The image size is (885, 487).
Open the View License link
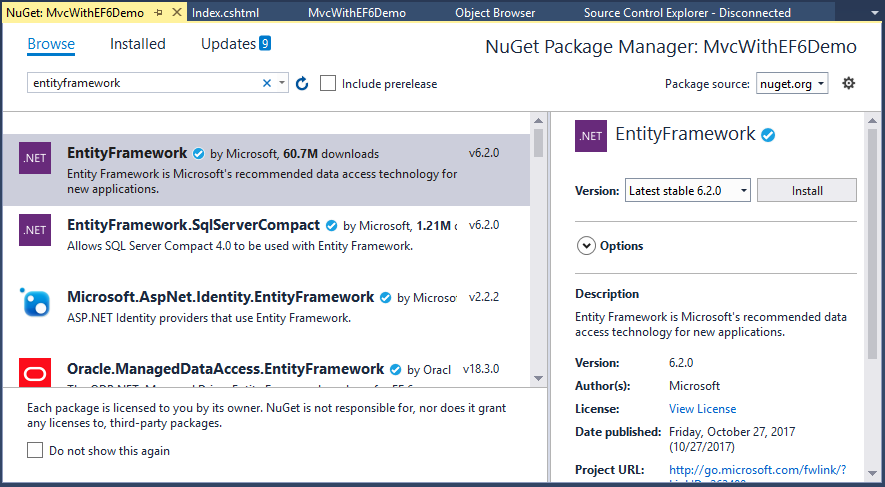click(703, 409)
